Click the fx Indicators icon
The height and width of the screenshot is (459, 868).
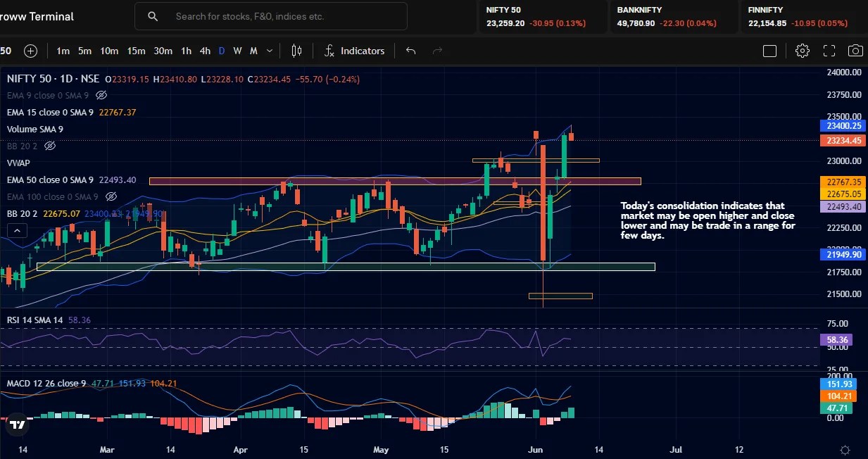329,51
